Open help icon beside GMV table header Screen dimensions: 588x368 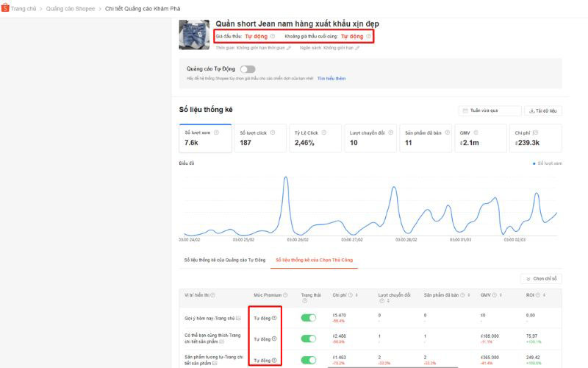point(494,295)
